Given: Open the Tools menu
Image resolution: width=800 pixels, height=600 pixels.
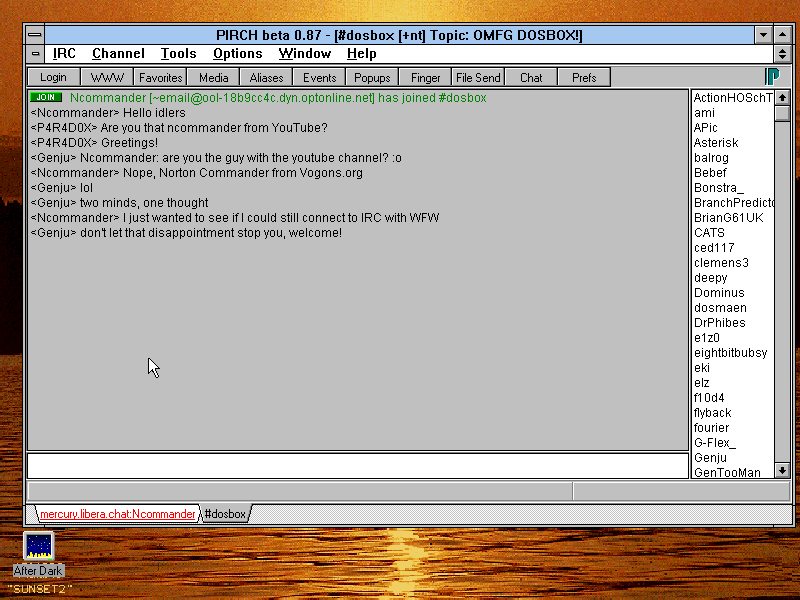Looking at the screenshot, I should tap(179, 54).
